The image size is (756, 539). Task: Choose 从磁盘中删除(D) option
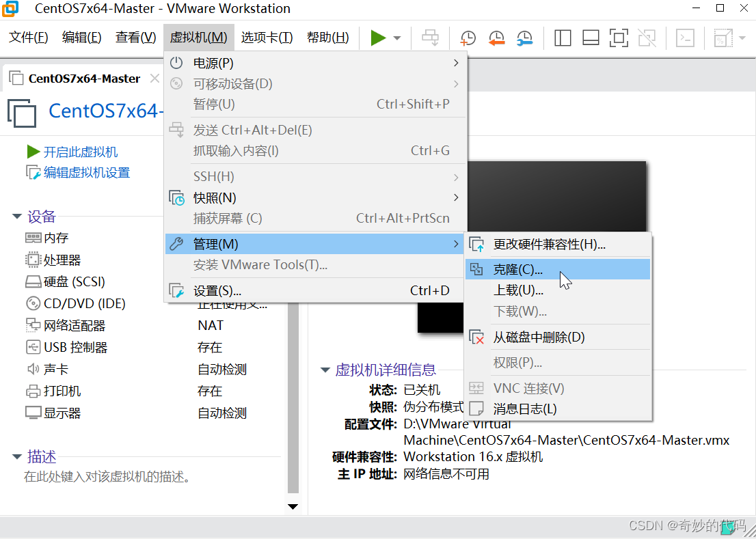pyautogui.click(x=558, y=337)
